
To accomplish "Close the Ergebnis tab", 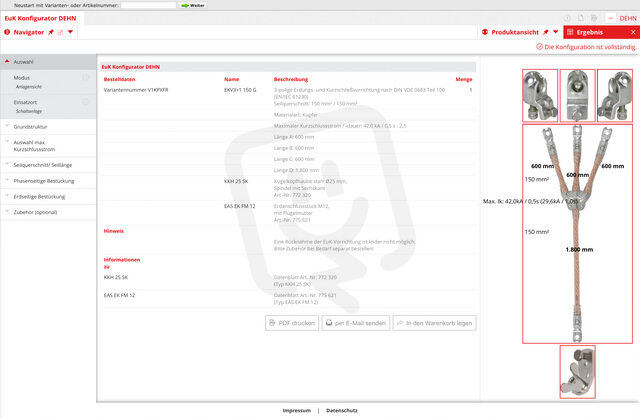I will coord(633,32).
